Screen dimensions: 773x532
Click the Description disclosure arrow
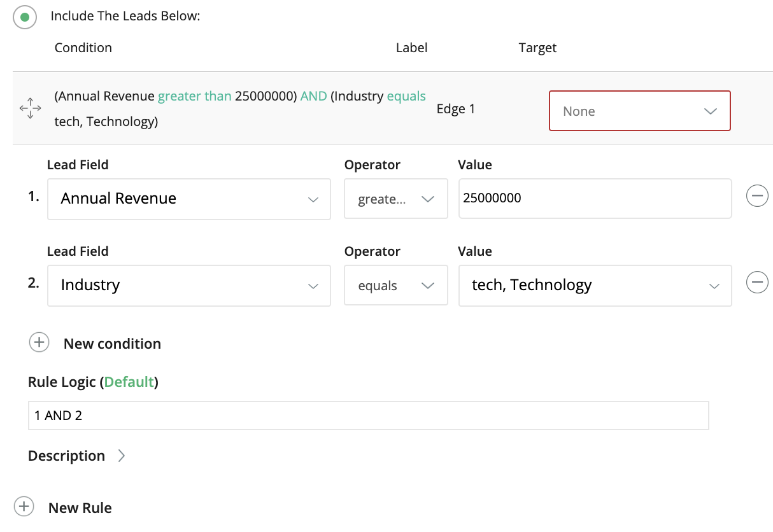click(122, 456)
